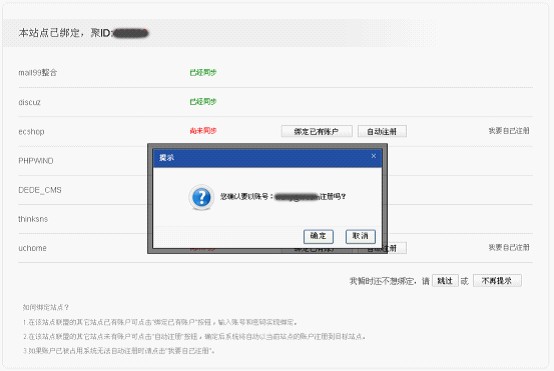
Task: Click red 尚未同步 status for ecshop
Action: tap(203, 131)
